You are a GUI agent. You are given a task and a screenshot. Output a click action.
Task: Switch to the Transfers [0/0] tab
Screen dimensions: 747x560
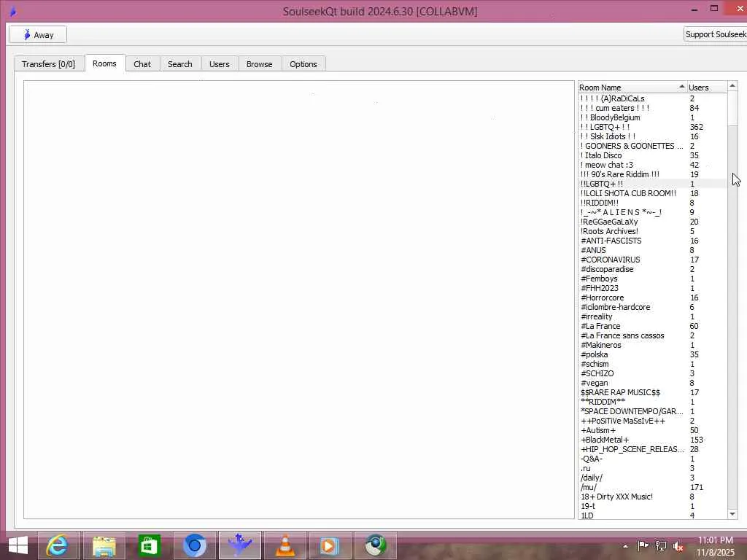pos(49,64)
